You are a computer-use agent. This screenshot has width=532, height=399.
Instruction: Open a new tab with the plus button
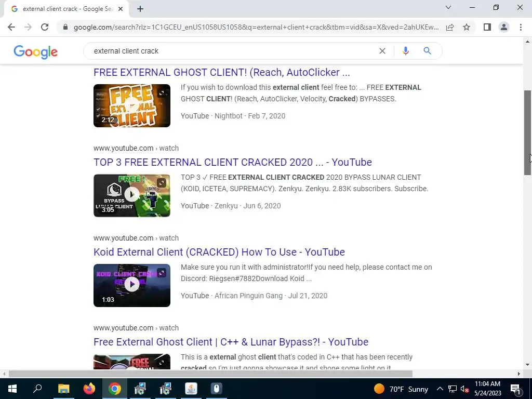tap(140, 9)
